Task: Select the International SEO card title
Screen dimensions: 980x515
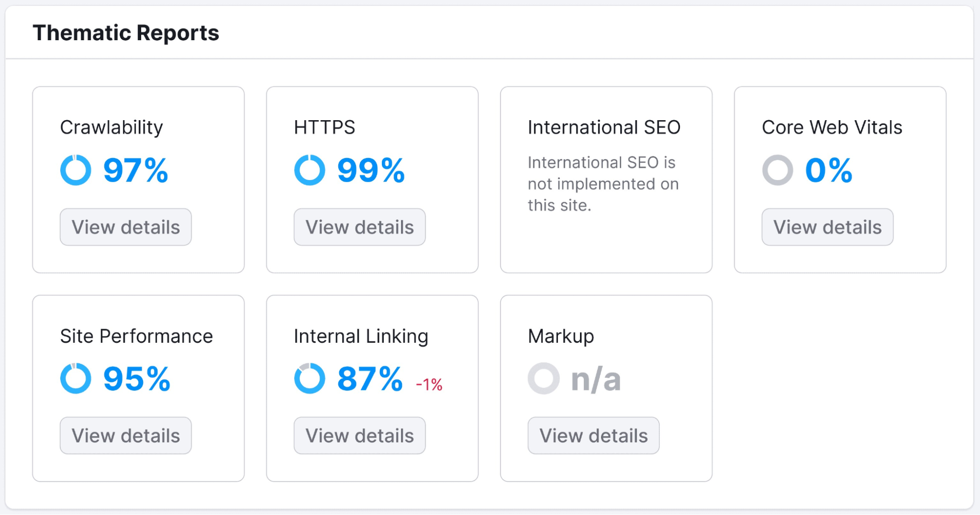Action: pyautogui.click(x=603, y=127)
